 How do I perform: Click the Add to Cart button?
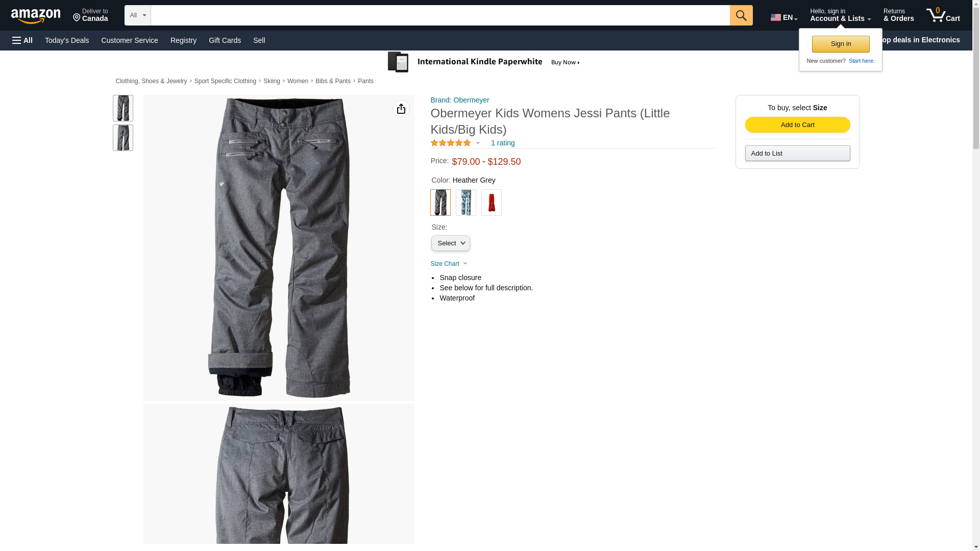point(797,125)
